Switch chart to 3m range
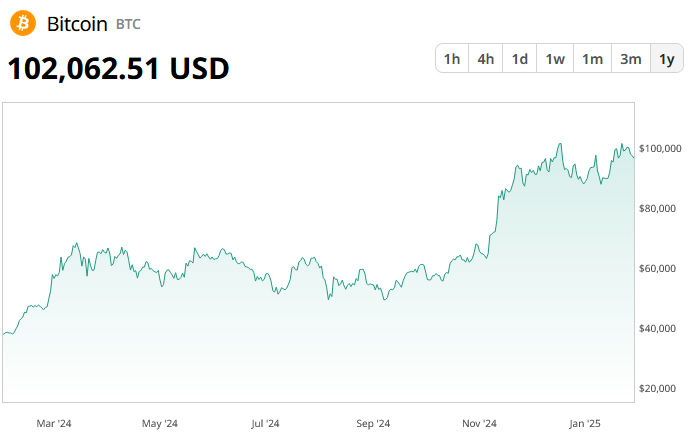 [630, 59]
